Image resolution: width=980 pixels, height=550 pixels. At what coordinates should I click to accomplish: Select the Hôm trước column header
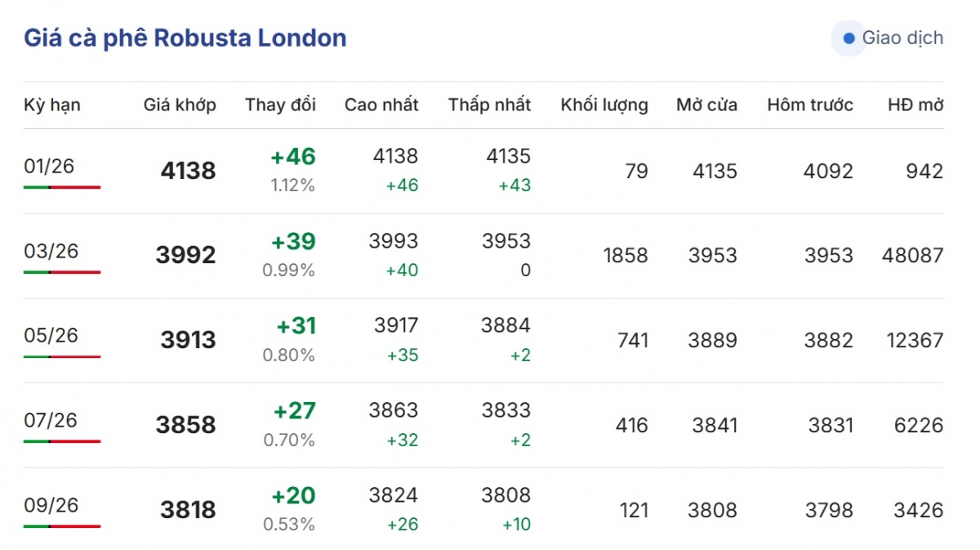(810, 105)
